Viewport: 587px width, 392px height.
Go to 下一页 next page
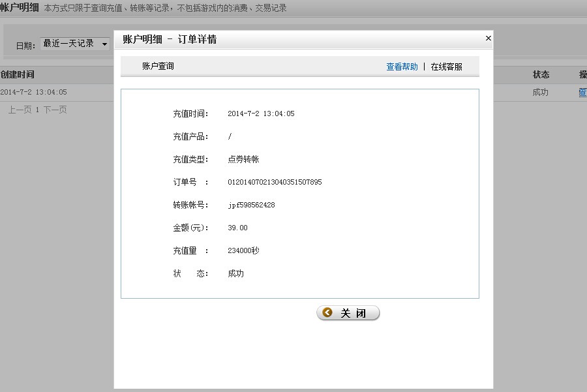[x=55, y=110]
